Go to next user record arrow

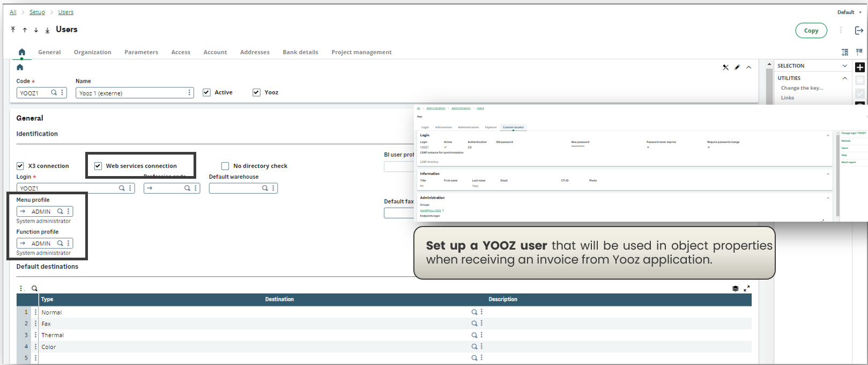(36, 30)
